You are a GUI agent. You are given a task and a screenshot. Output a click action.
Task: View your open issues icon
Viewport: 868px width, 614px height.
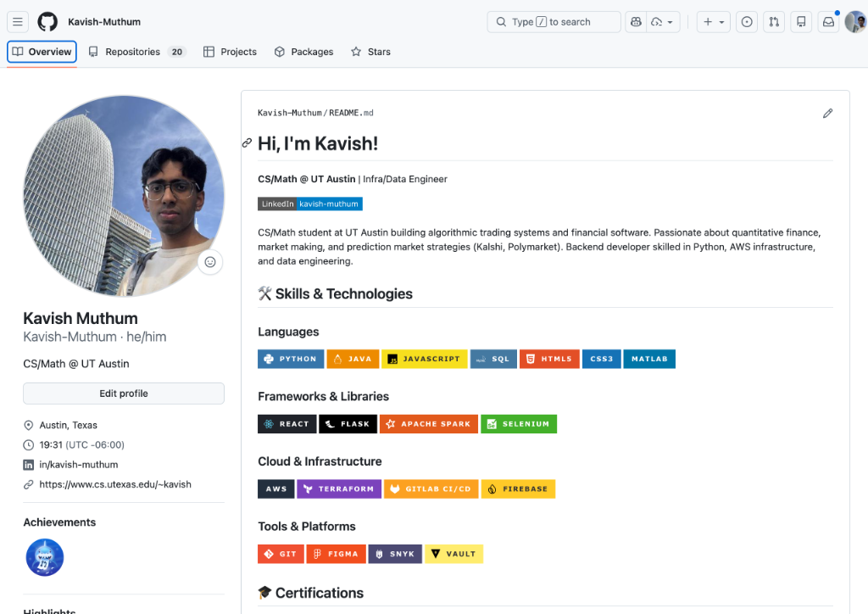[746, 21]
